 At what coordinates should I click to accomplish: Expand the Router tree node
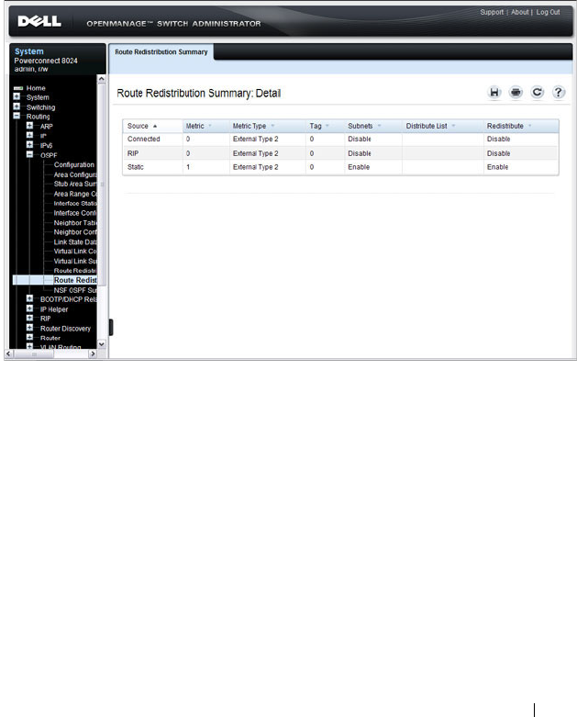point(29,338)
